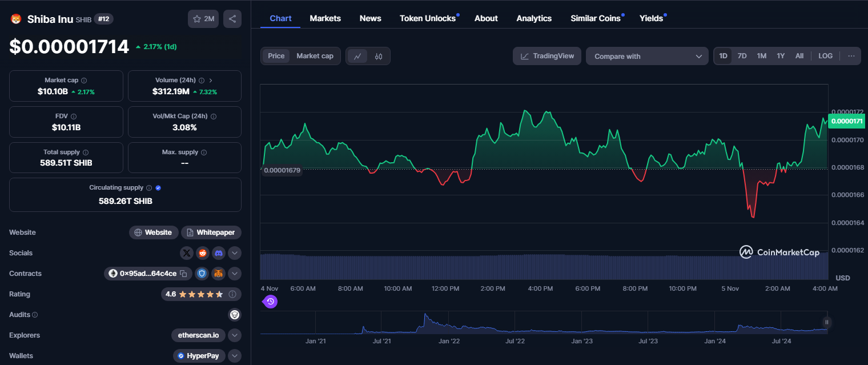This screenshot has height=365, width=868.
Task: Click the Ethereum logo in the contract chip
Action: 112,274
